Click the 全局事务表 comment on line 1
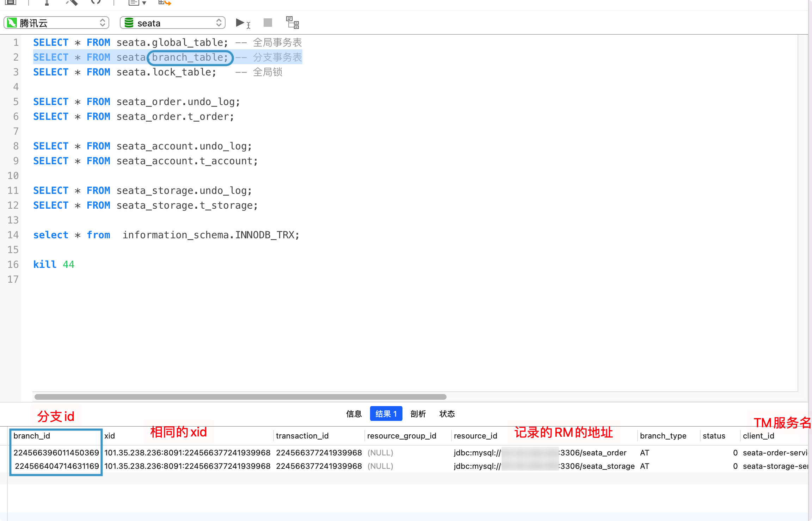Viewport: 812px width, 521px height. coord(277,42)
